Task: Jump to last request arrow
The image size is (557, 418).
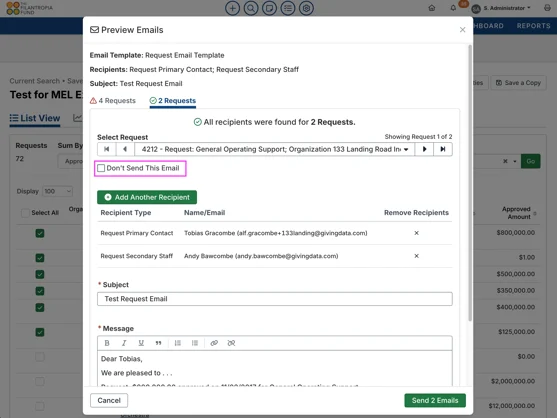Action: pyautogui.click(x=443, y=149)
